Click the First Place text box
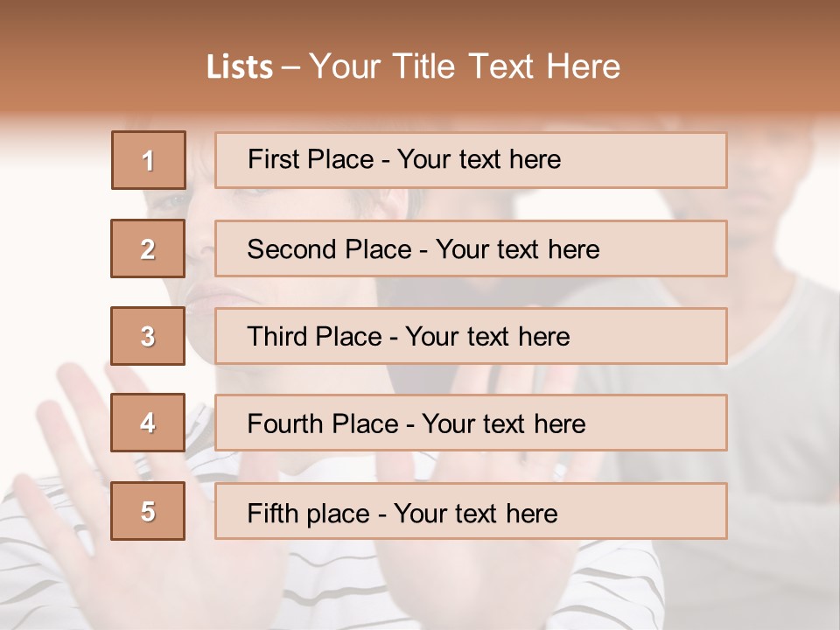Viewport: 840px width, 630px height. point(471,160)
